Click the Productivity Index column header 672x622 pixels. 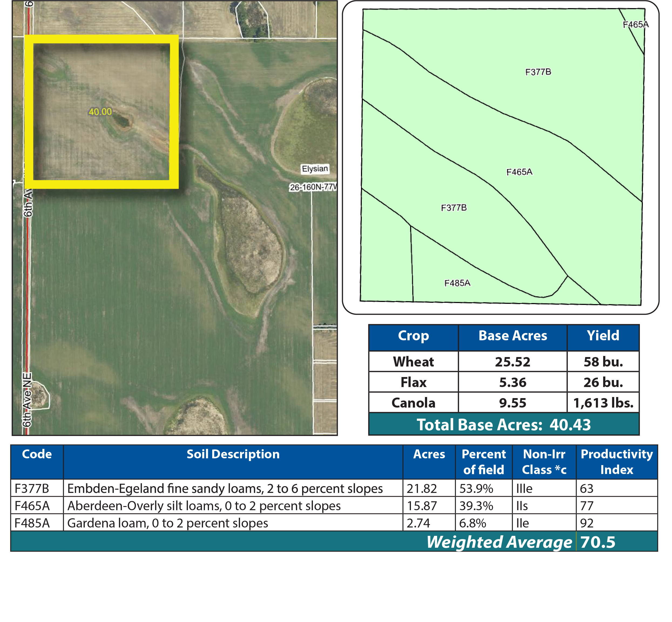tap(616, 462)
